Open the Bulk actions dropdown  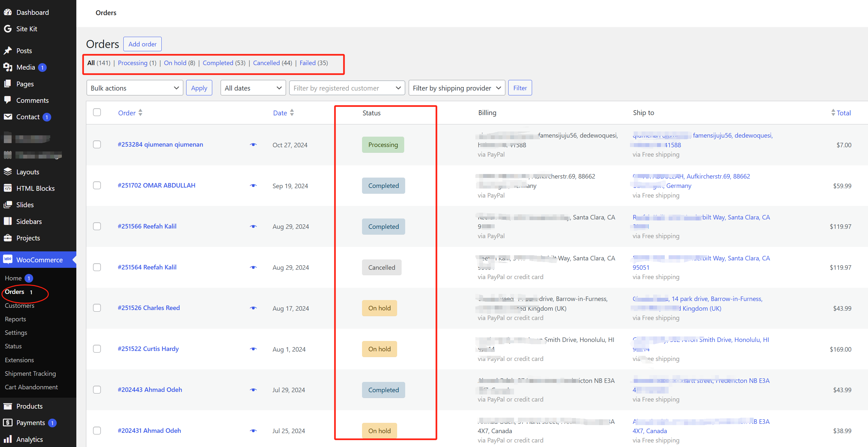[x=134, y=88]
